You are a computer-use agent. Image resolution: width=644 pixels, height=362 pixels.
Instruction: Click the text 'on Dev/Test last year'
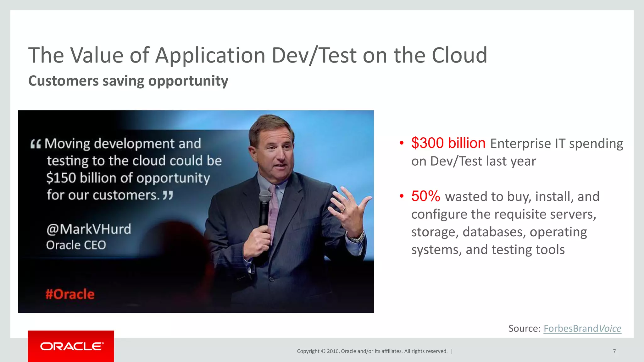point(474,161)
